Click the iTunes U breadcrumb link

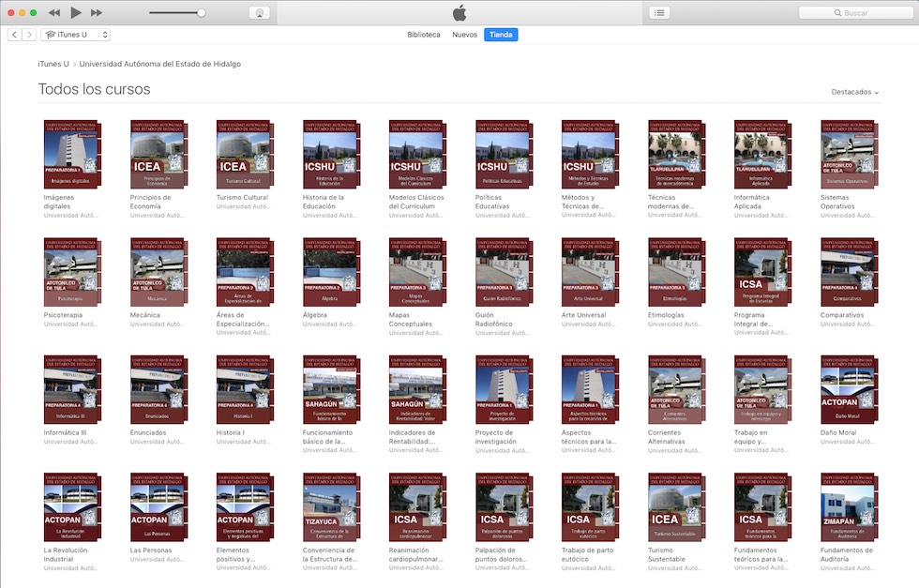(53, 64)
